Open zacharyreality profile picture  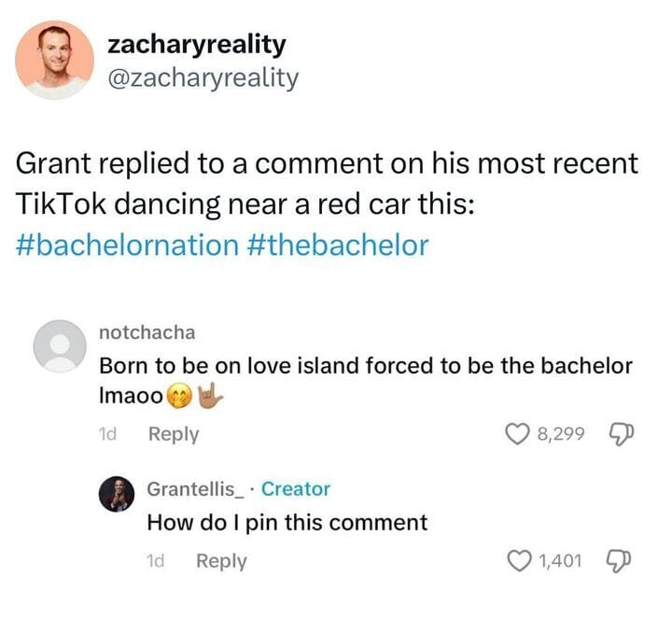[54, 60]
